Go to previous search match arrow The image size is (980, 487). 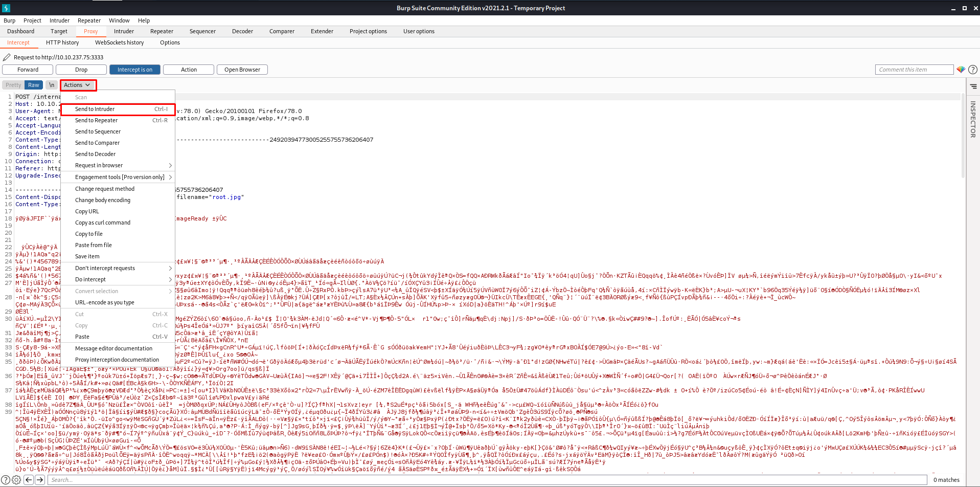pyautogui.click(x=29, y=480)
